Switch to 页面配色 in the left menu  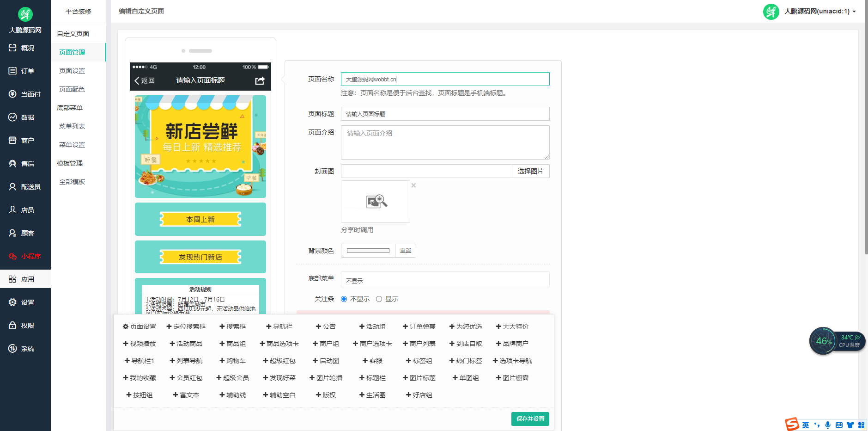tap(71, 89)
